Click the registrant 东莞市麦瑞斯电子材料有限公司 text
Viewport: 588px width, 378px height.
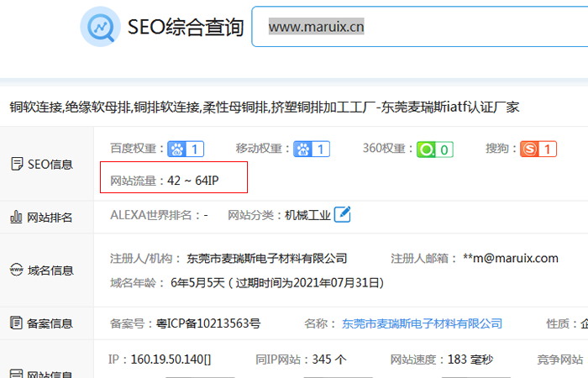(x=267, y=259)
